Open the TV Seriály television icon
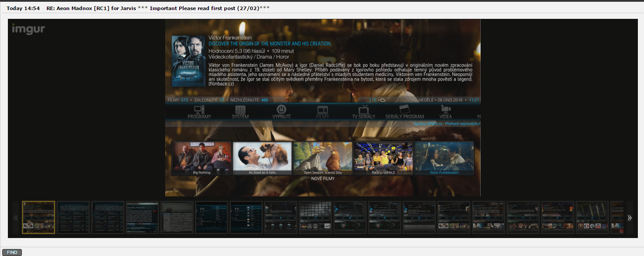 coord(364,110)
